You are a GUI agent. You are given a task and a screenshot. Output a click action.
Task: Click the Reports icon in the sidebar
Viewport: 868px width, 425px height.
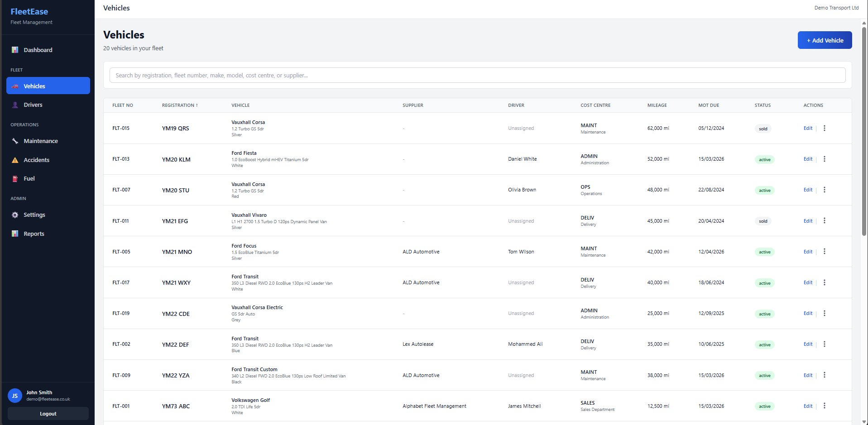(15, 234)
